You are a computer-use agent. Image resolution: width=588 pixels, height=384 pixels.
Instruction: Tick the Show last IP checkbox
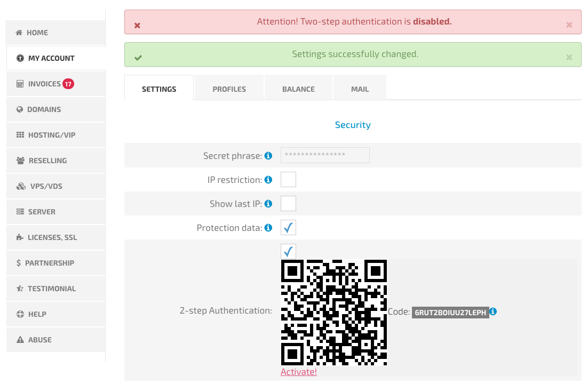[x=288, y=204]
